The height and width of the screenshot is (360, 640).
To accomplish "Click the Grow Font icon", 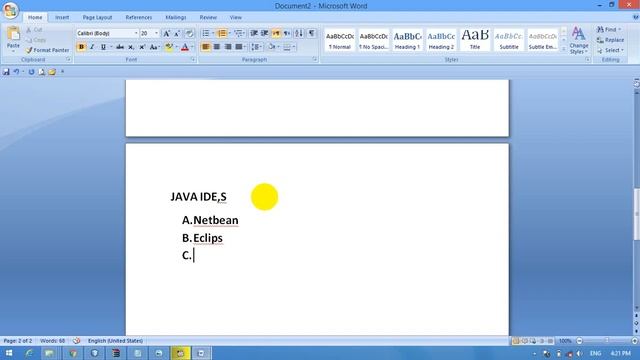I will pos(167,33).
